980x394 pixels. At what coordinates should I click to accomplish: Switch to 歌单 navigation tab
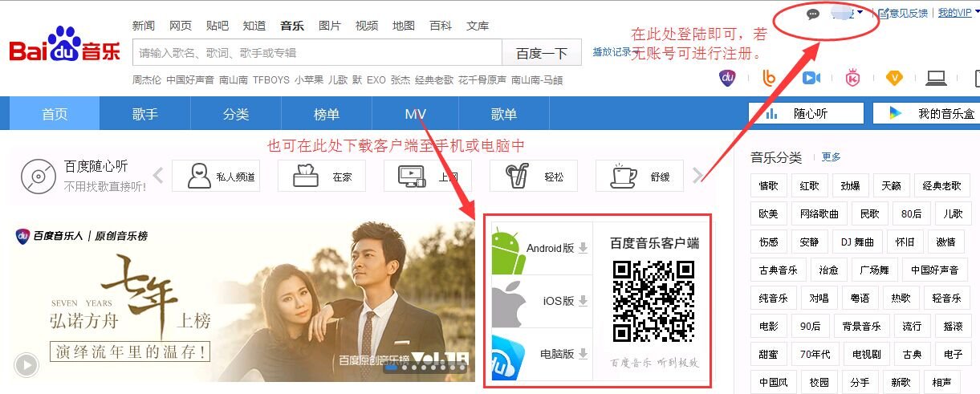tap(504, 113)
